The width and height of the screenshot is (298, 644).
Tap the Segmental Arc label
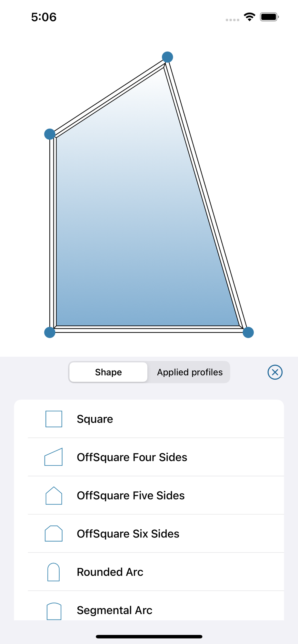(114, 610)
